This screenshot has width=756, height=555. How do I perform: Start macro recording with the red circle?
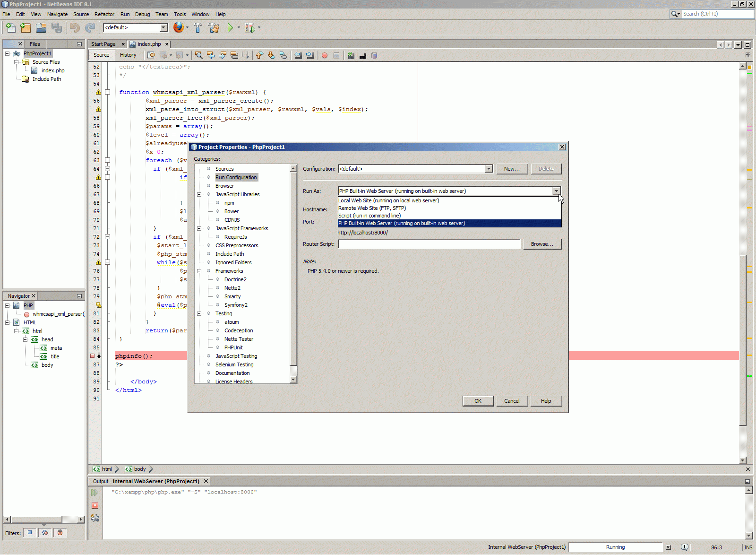tap(325, 55)
